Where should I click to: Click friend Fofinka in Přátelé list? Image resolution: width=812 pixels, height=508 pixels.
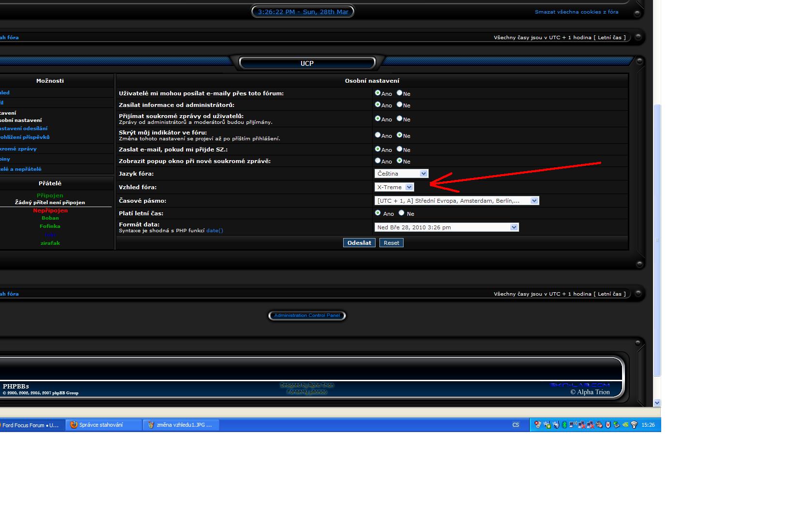[x=50, y=226]
